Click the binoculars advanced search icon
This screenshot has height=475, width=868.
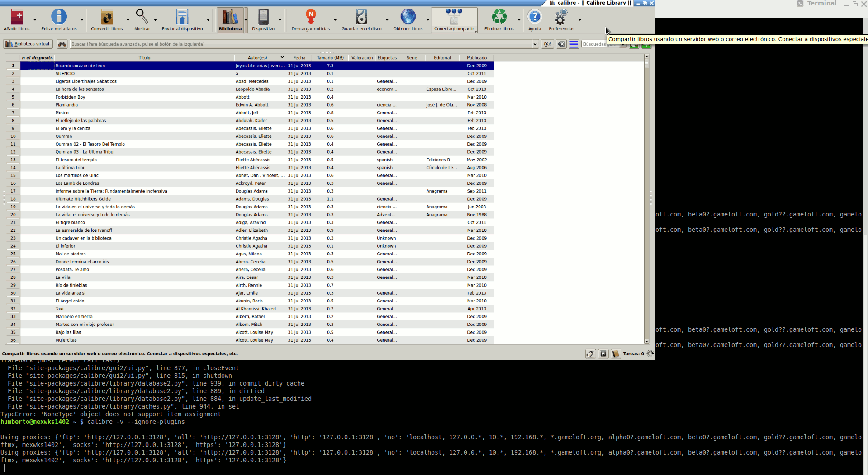(x=62, y=44)
